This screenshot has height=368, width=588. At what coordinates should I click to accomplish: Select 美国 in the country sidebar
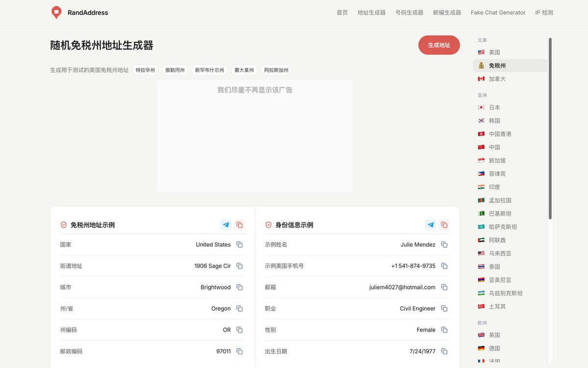pyautogui.click(x=510, y=52)
